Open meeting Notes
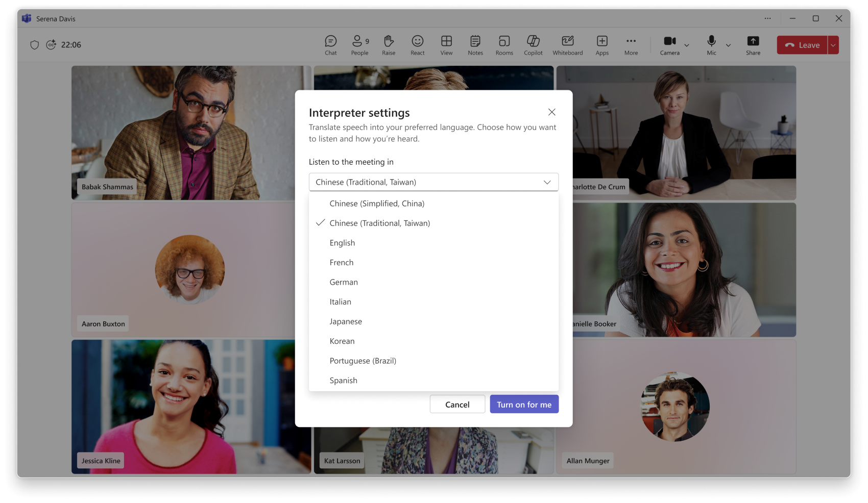Viewport: 868px width, 503px height. (x=475, y=45)
